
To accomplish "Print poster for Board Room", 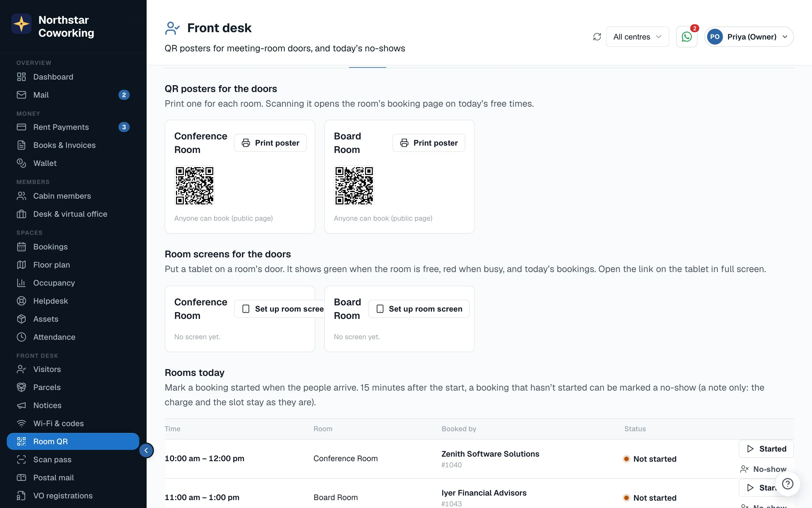I will (x=429, y=143).
